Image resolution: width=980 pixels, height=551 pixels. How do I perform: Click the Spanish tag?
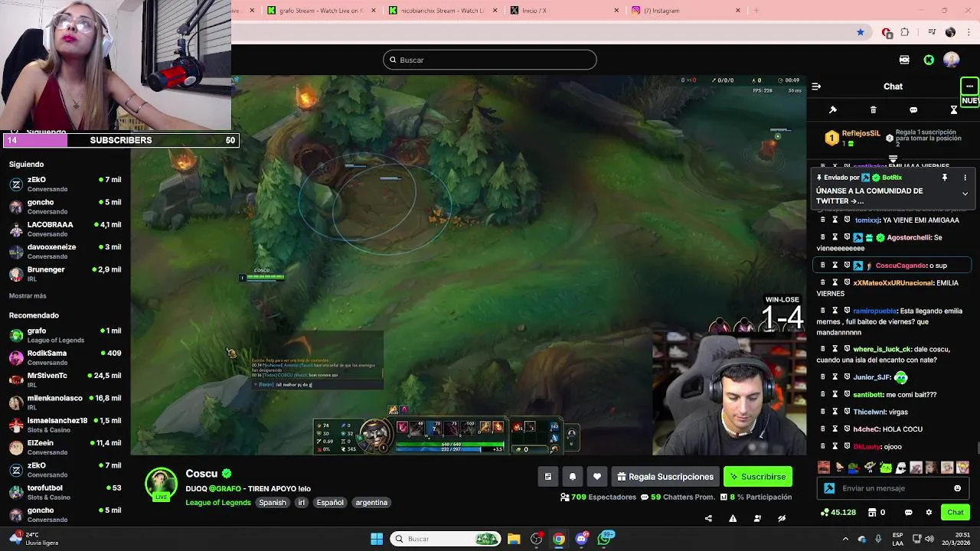point(272,503)
